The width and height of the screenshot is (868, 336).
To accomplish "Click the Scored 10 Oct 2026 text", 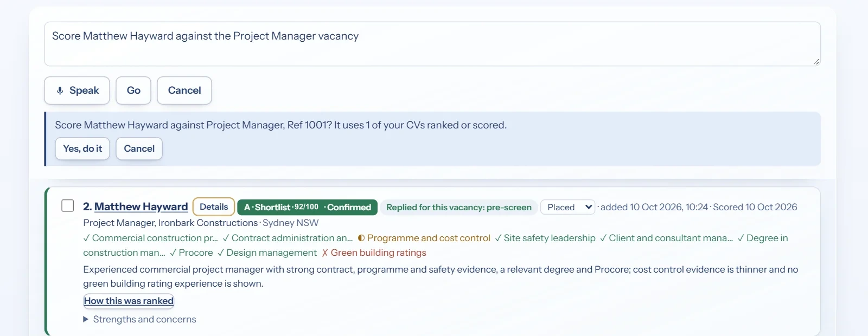I will (755, 207).
